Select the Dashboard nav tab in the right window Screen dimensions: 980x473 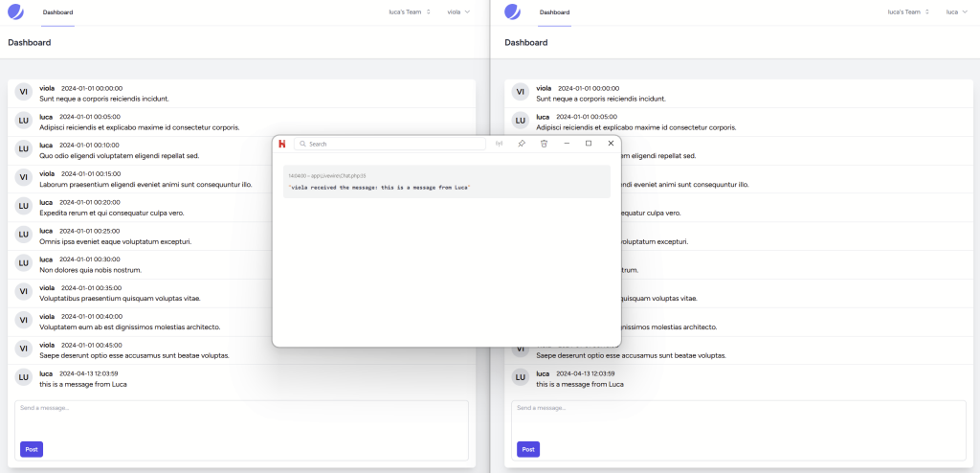coord(554,12)
